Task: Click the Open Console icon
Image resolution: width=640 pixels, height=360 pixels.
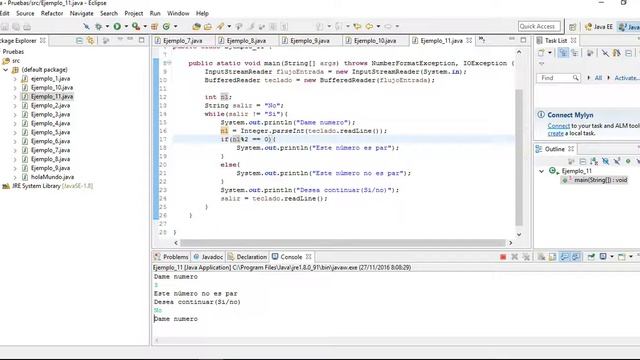Action: tap(622, 257)
